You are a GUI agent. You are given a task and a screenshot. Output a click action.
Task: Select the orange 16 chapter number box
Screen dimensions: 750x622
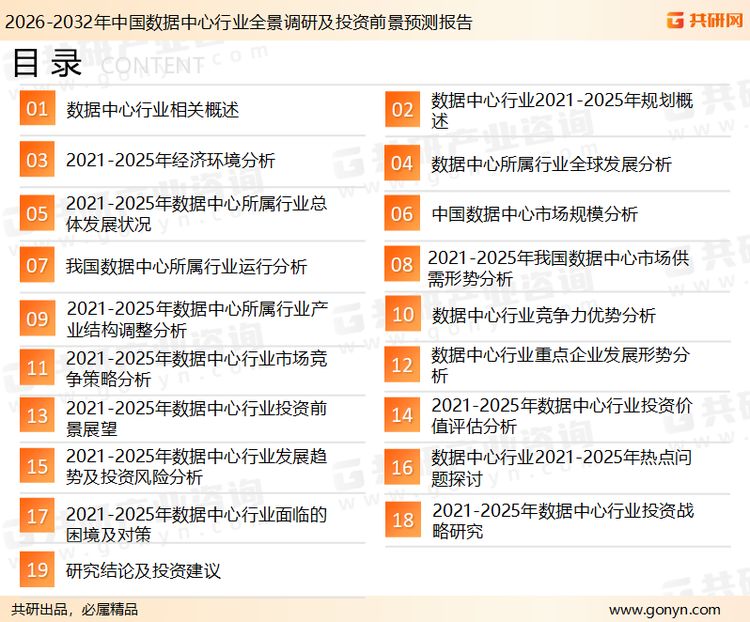click(402, 467)
